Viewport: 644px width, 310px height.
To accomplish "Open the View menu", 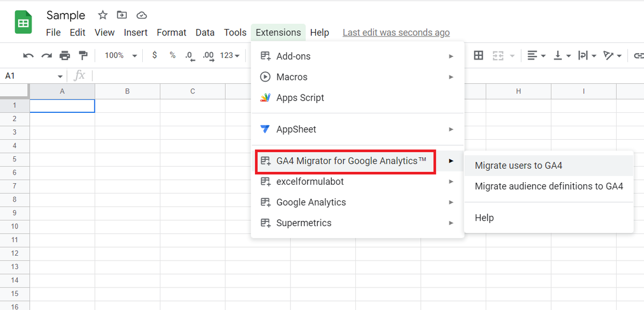I will pos(105,32).
